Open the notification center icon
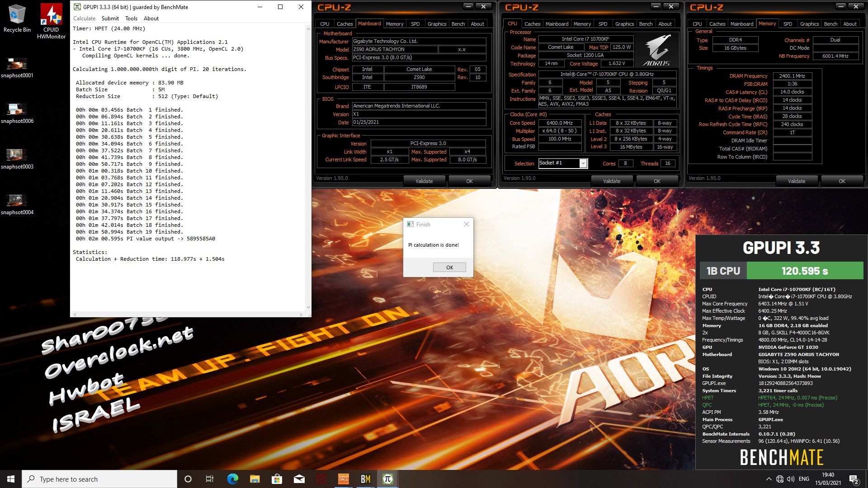Viewport: 868px width, 488px height. (854, 479)
